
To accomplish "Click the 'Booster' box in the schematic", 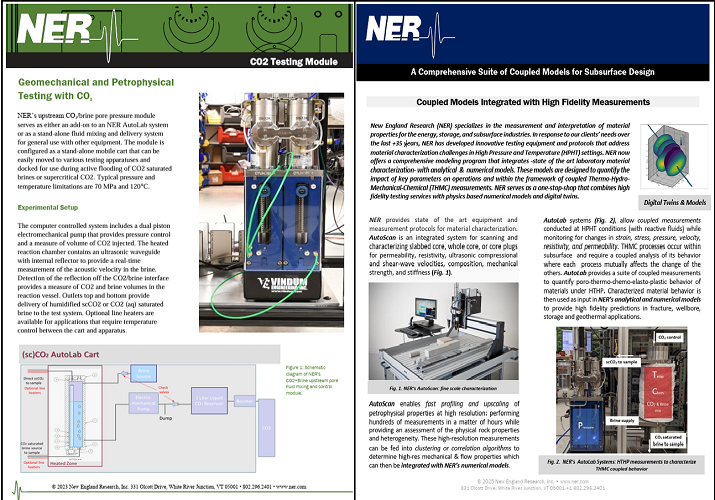I will point(244,401).
